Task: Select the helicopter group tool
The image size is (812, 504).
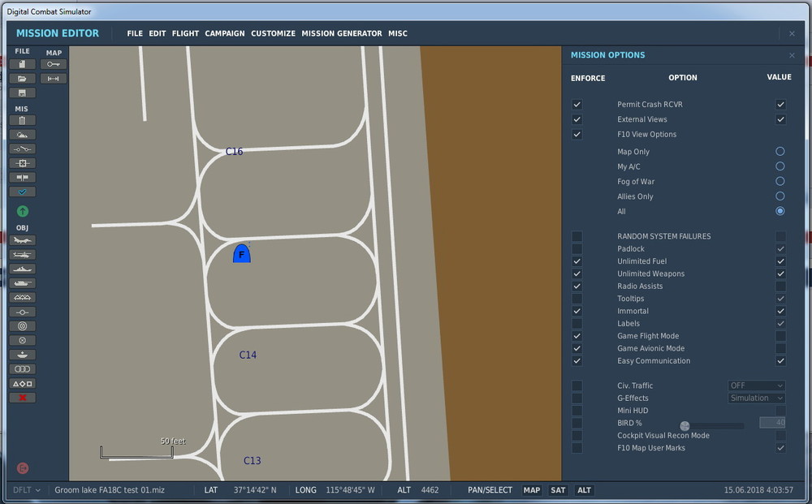Action: click(x=22, y=255)
